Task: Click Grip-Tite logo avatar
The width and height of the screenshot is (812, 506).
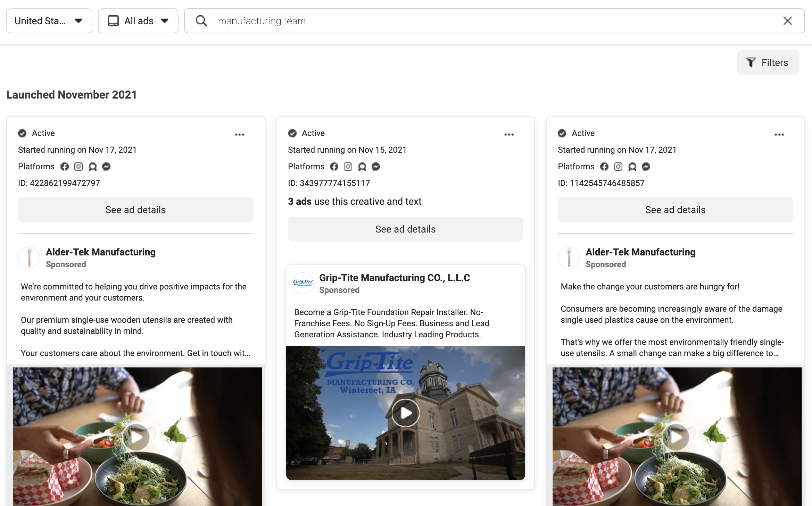Action: [303, 283]
